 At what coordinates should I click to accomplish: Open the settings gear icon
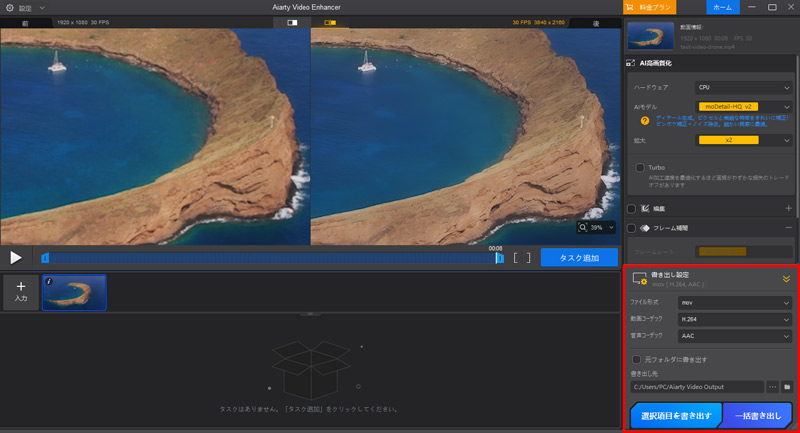(9, 8)
